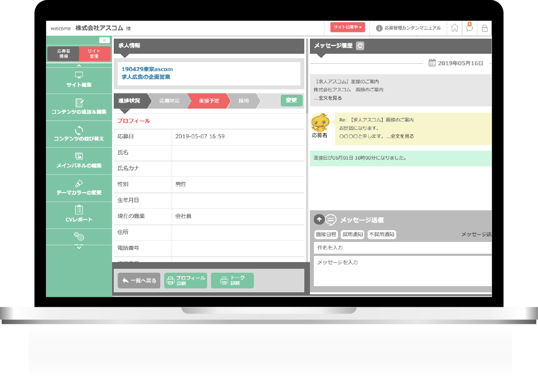Open コンテンツの並び替え in the sidebar
The image size is (538, 392).
click(x=79, y=134)
